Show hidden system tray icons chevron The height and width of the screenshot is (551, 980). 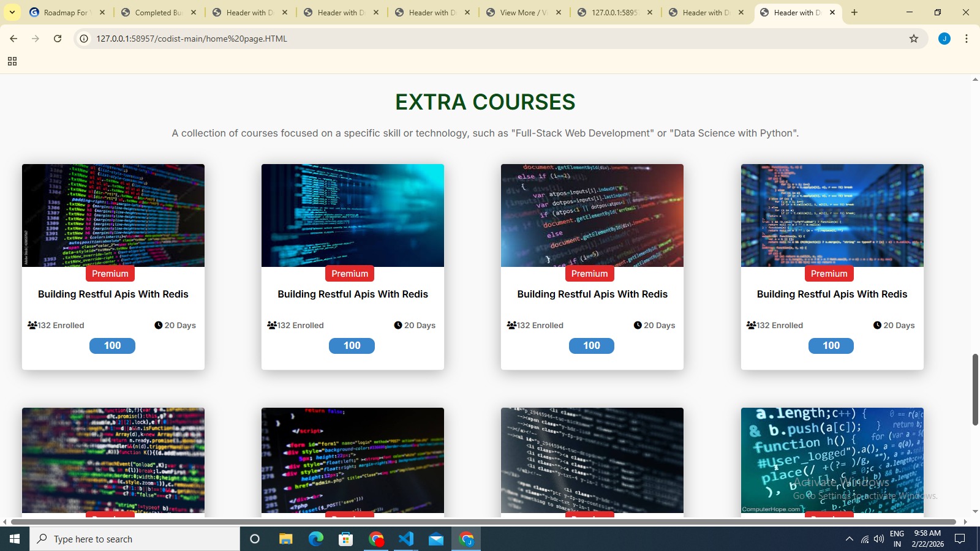click(849, 539)
